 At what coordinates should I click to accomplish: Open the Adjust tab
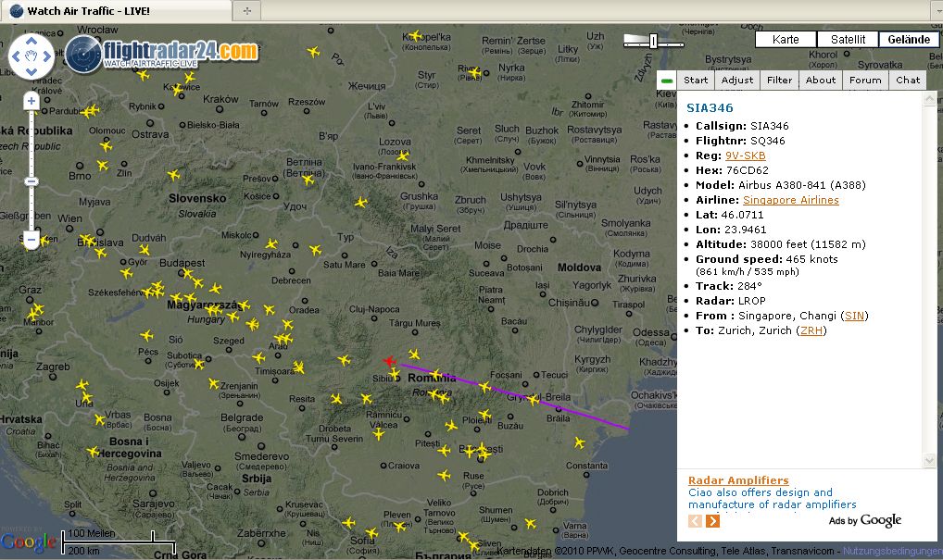pos(737,81)
